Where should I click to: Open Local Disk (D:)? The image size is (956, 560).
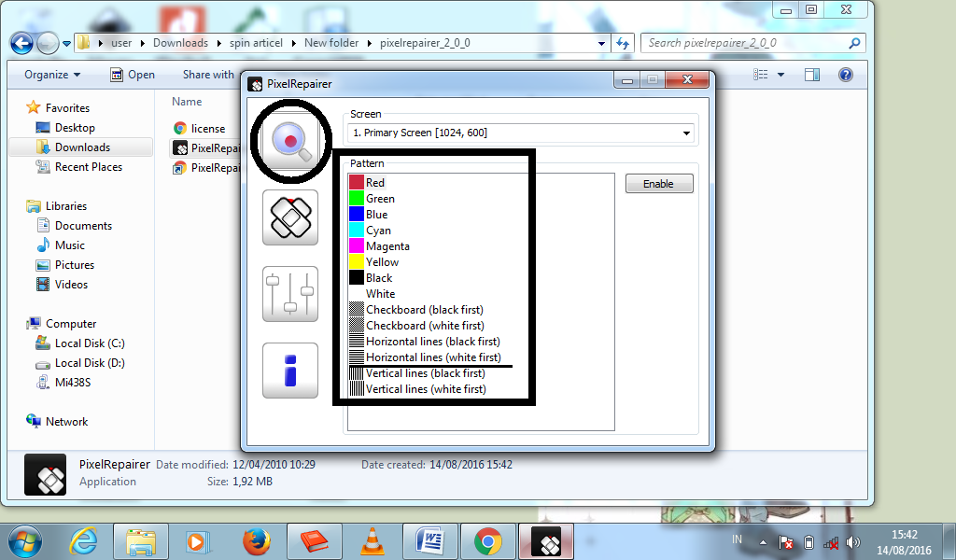point(80,362)
